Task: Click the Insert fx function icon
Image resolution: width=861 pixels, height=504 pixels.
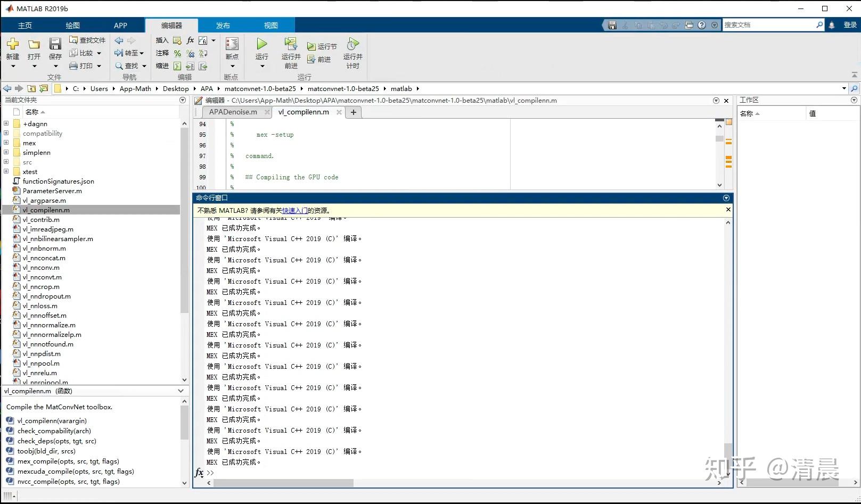Action: [x=190, y=40]
